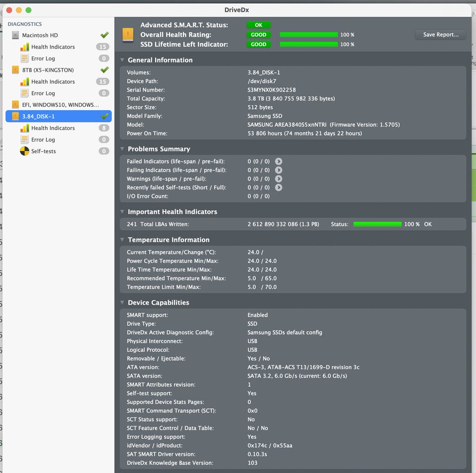Click the 8 badge on 3.84_DISK-1 Health Indicators
The height and width of the screenshot is (473, 476).
coord(104,128)
